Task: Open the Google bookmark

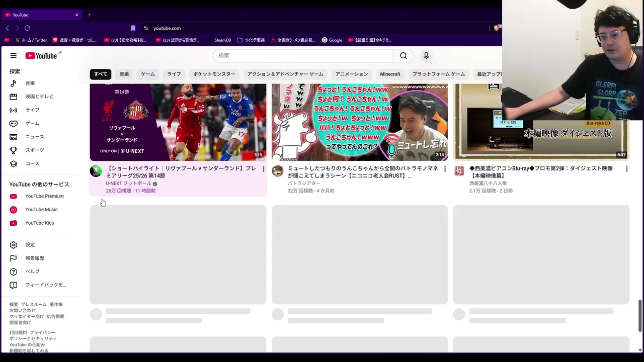Action: (x=332, y=40)
